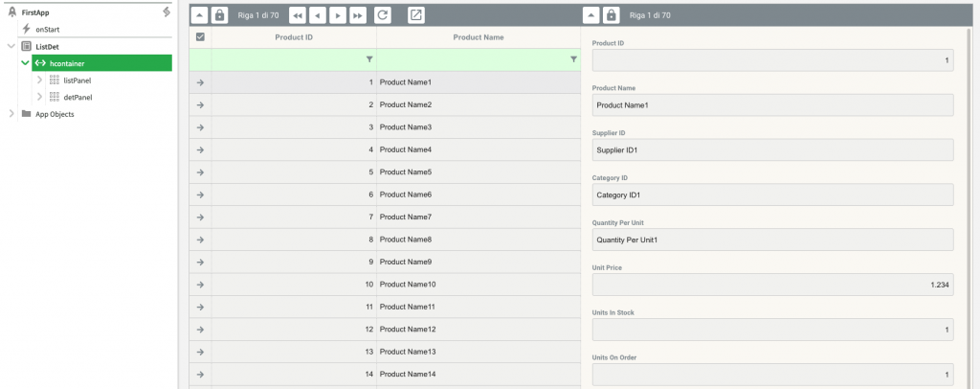Screen dimensions: 980x389
Task: Expand the detPanel node
Action: point(39,97)
